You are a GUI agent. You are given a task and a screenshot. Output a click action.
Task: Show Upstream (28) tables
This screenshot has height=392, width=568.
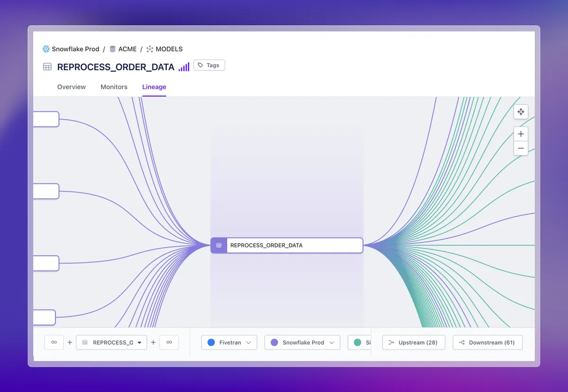click(414, 342)
